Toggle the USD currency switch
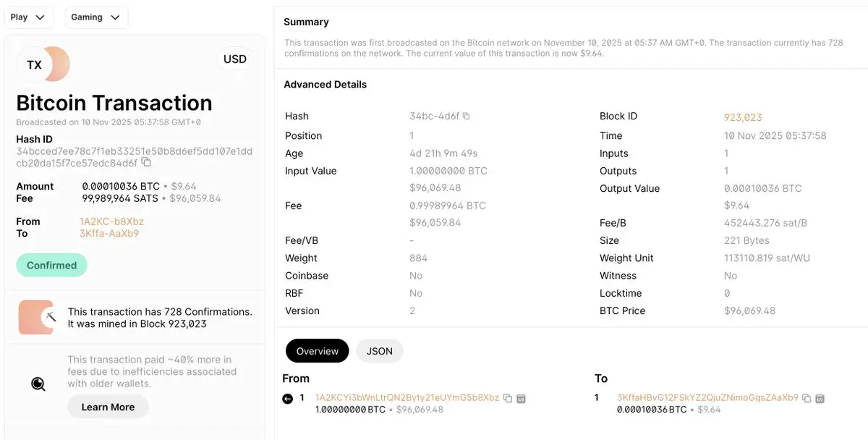The image size is (868, 440). 234,59
